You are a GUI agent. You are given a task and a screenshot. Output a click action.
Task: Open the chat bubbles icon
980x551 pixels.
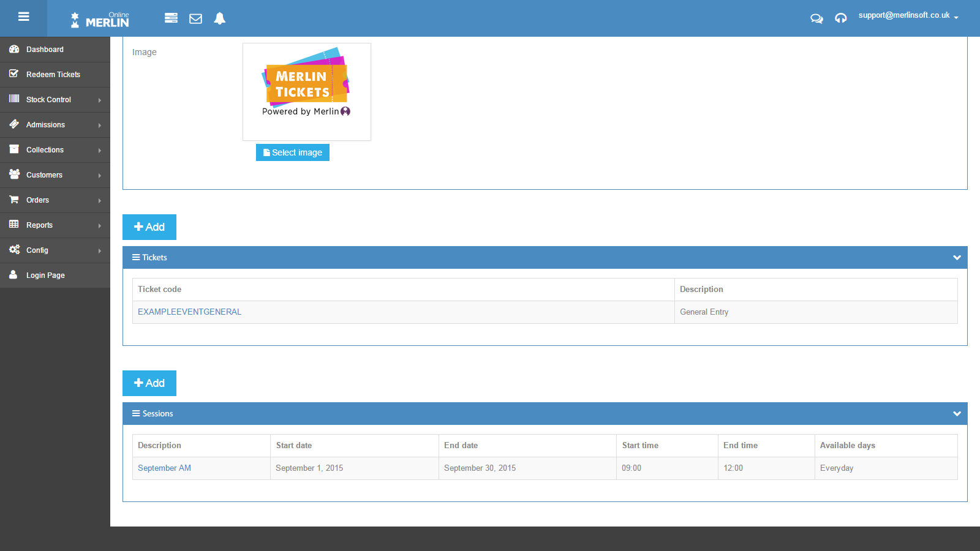coord(816,18)
